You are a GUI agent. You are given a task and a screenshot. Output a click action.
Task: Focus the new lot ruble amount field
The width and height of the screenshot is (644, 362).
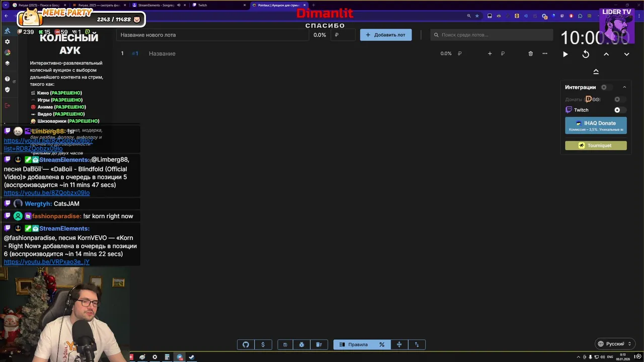pyautogui.click(x=344, y=35)
